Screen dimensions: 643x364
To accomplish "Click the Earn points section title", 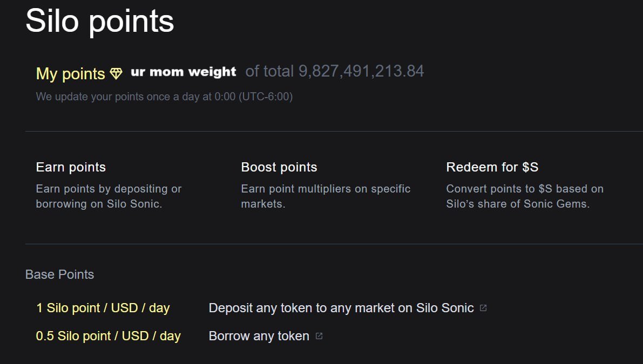I will pos(71,167).
